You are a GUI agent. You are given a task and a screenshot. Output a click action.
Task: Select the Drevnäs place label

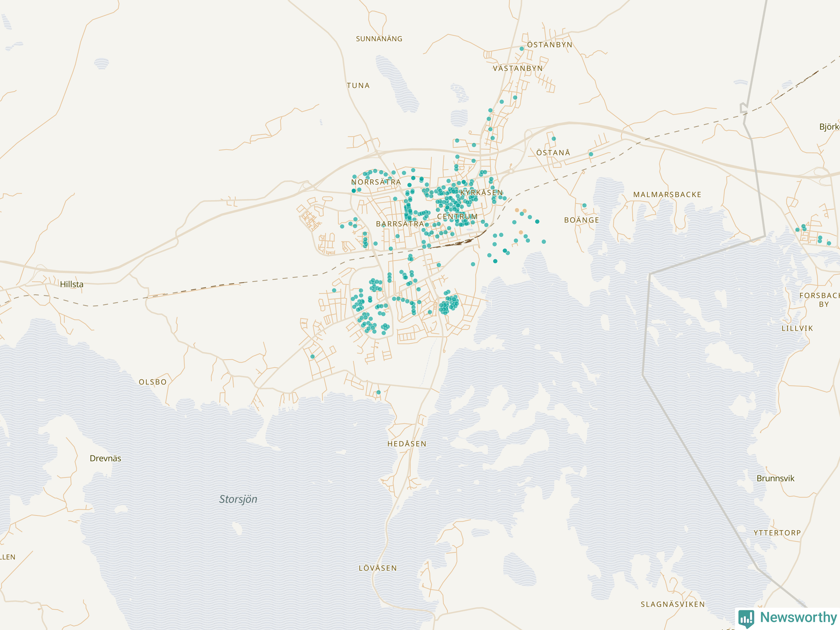[105, 458]
